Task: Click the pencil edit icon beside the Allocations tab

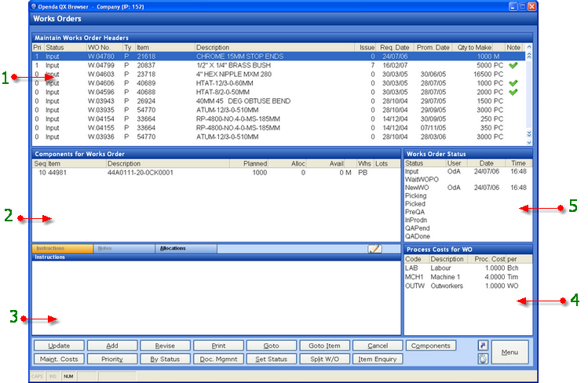Action: [374, 249]
